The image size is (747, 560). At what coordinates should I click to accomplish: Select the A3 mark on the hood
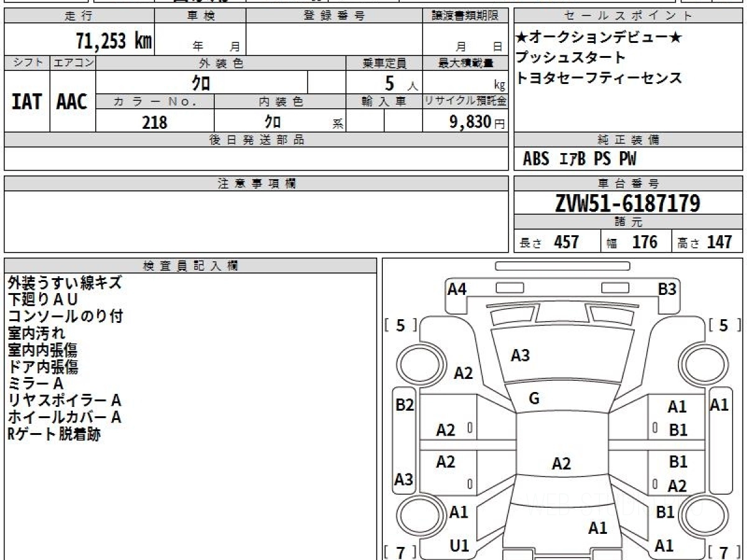tap(520, 355)
